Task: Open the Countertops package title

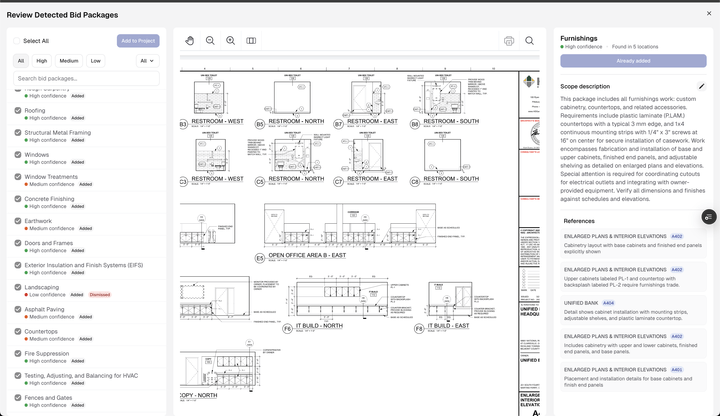Action: pyautogui.click(x=41, y=331)
